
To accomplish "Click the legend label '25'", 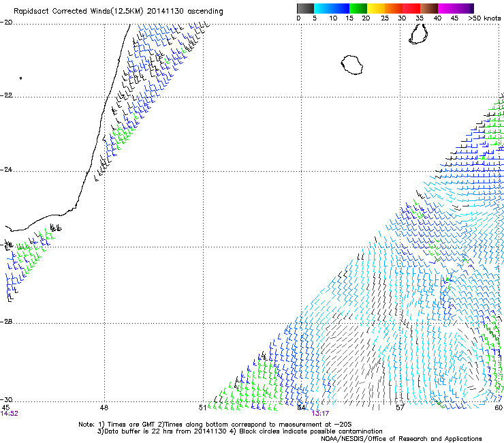I will click(x=385, y=18).
